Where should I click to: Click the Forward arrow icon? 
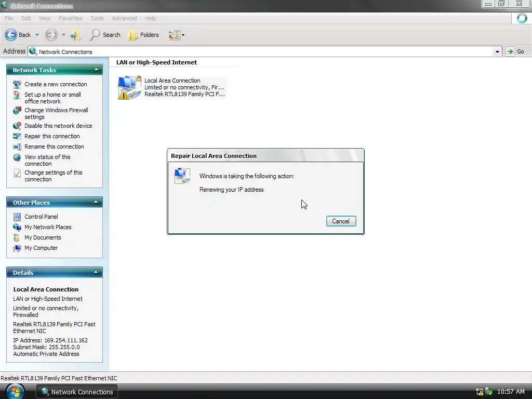tap(51, 35)
